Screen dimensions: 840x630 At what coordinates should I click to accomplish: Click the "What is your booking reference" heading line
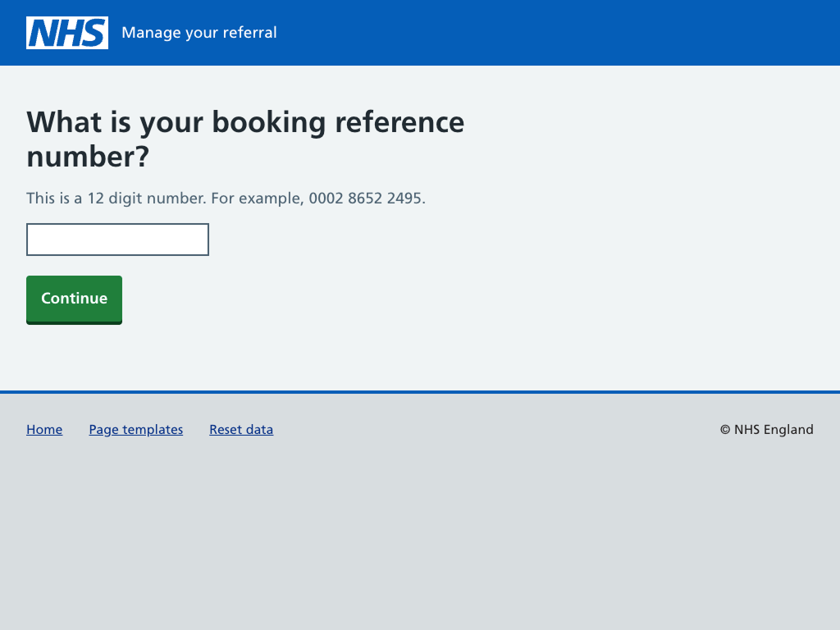tap(245, 122)
